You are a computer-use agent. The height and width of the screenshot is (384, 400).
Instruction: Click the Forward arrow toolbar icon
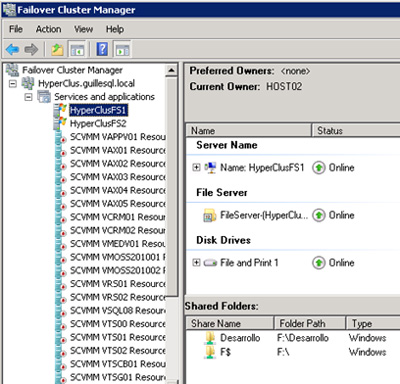click(31, 50)
